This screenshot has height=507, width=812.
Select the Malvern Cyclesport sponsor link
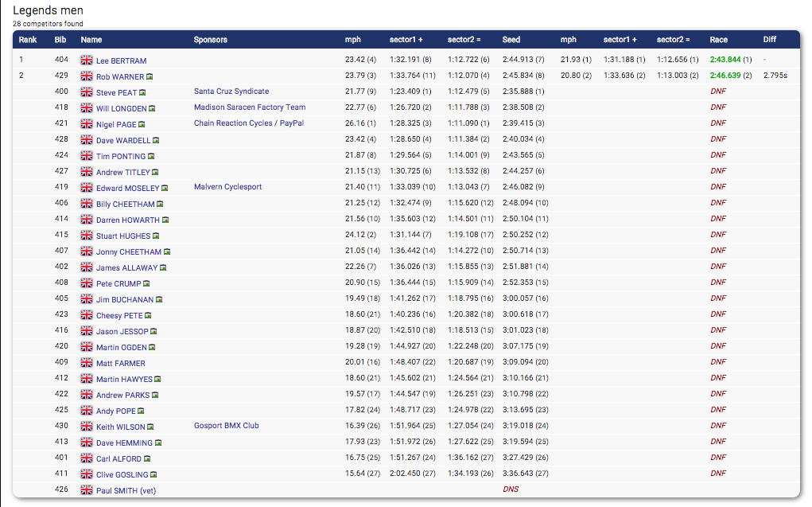click(x=227, y=187)
